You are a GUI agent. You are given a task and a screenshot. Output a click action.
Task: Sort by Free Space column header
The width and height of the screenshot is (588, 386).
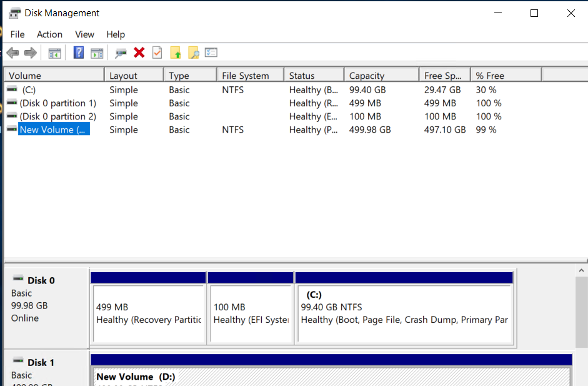point(445,76)
